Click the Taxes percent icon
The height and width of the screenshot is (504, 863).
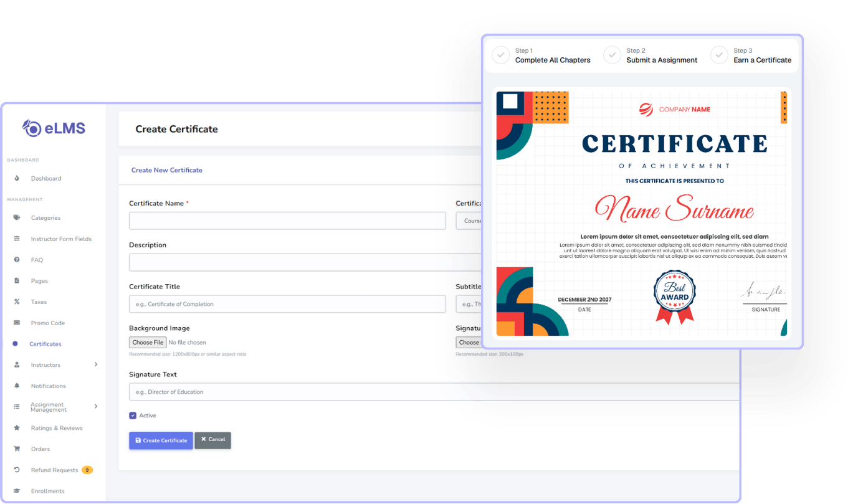tap(17, 302)
